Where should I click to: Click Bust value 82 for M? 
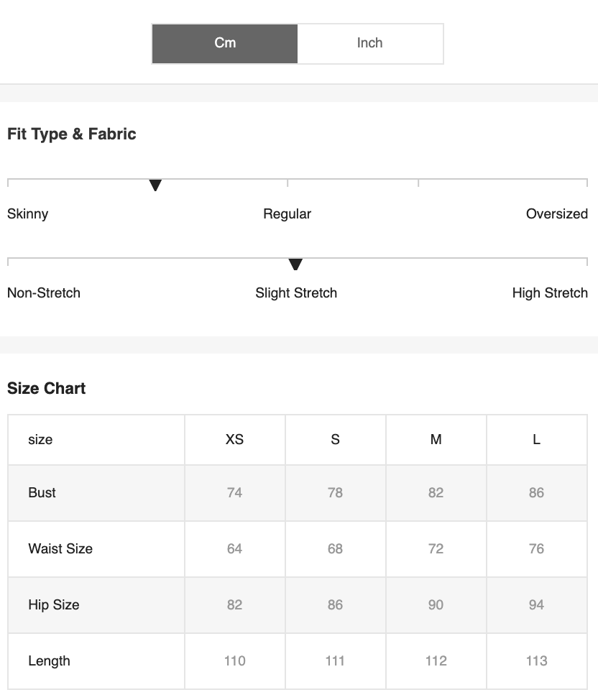tap(436, 493)
